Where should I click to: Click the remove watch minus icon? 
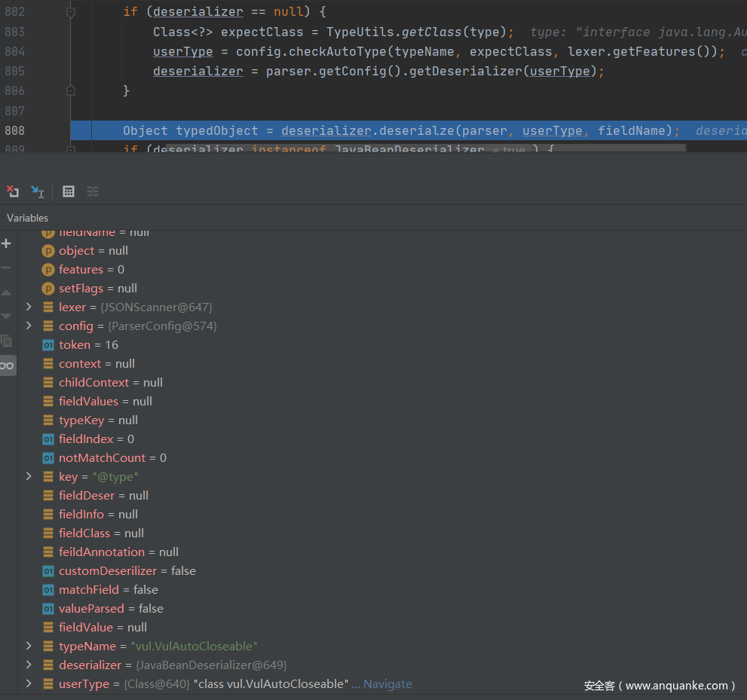(7, 267)
